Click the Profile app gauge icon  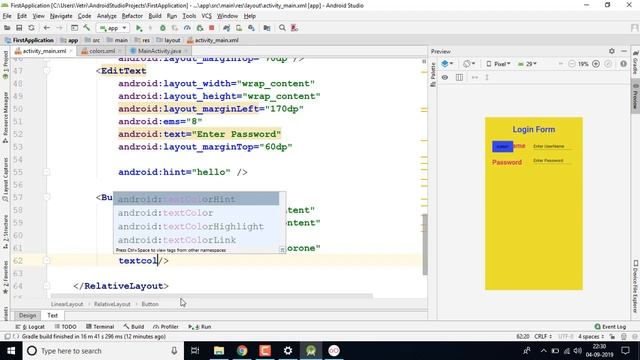(x=187, y=28)
